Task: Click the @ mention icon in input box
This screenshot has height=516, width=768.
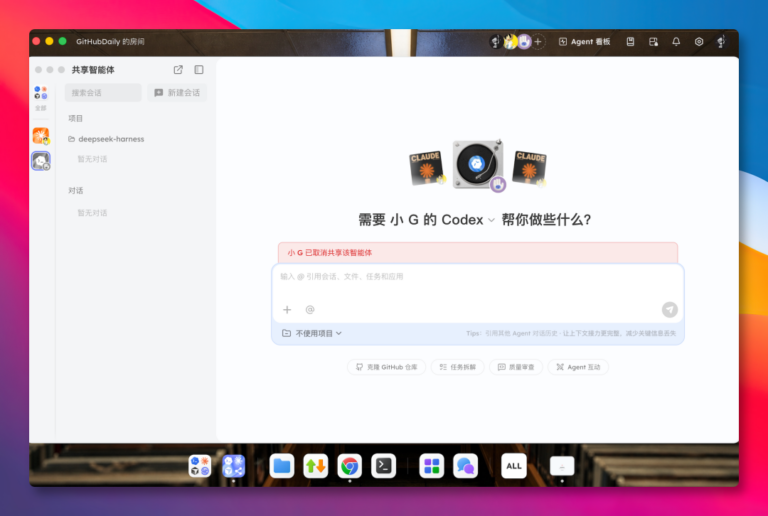Action: tap(310, 309)
